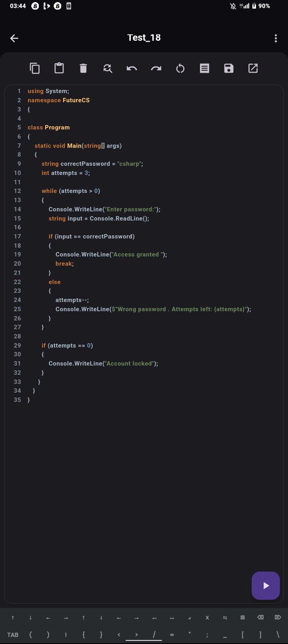288x644 pixels.
Task: Delete code using the trash icon
Action: point(83,68)
